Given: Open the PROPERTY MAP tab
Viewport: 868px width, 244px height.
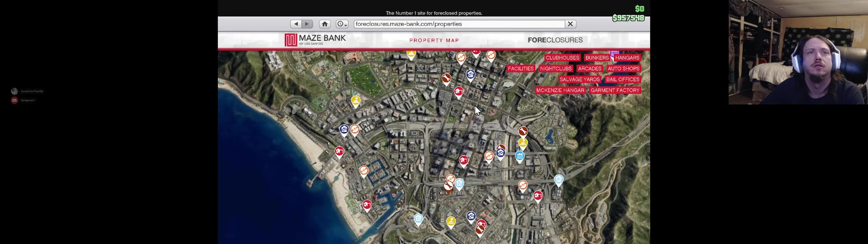Looking at the screenshot, I should coord(434,40).
